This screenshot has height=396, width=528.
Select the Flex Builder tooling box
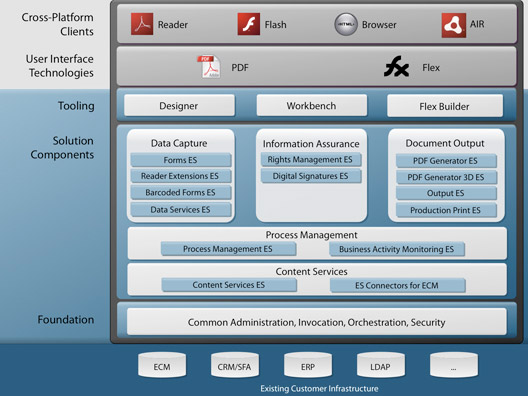coord(445,106)
